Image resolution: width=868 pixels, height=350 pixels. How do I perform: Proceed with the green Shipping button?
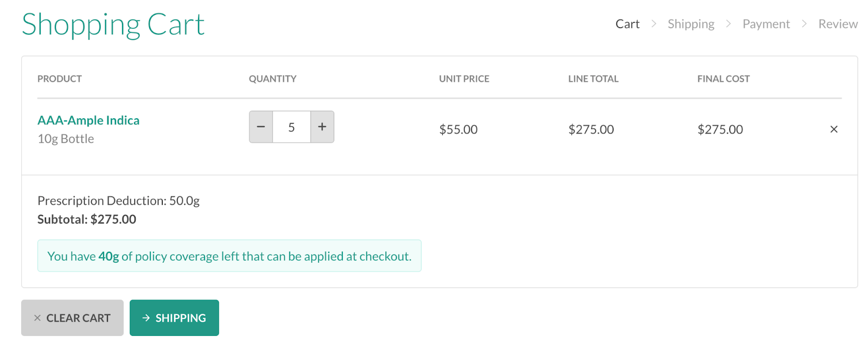tap(174, 318)
